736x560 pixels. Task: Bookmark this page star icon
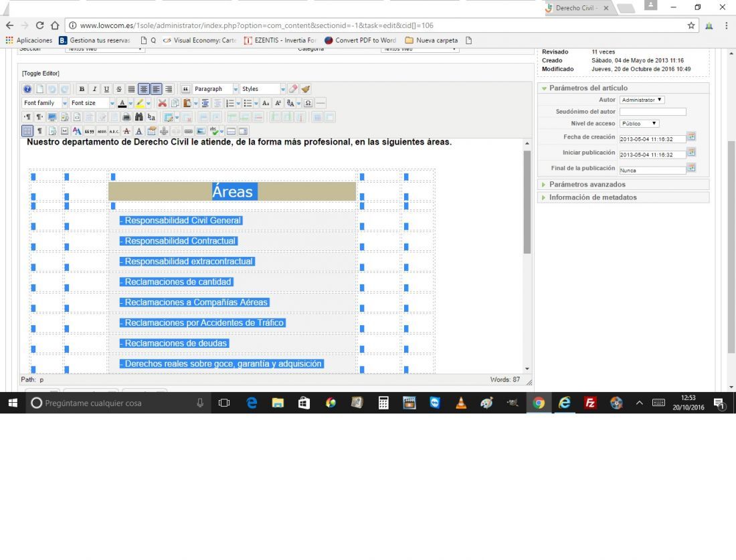click(x=691, y=25)
